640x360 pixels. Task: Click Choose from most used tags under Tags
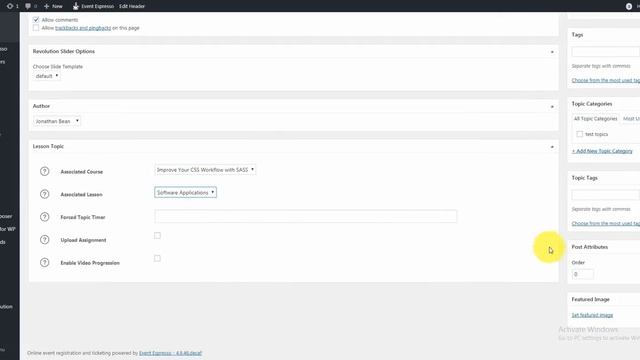click(606, 80)
